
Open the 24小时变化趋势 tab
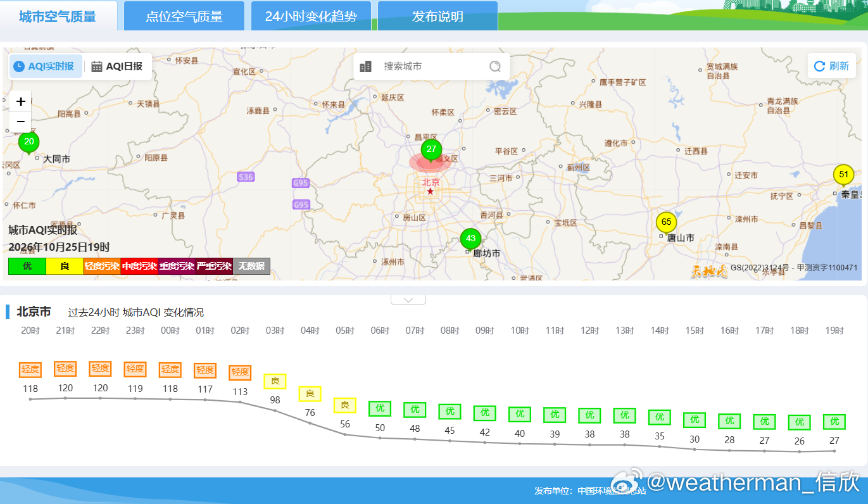click(311, 16)
